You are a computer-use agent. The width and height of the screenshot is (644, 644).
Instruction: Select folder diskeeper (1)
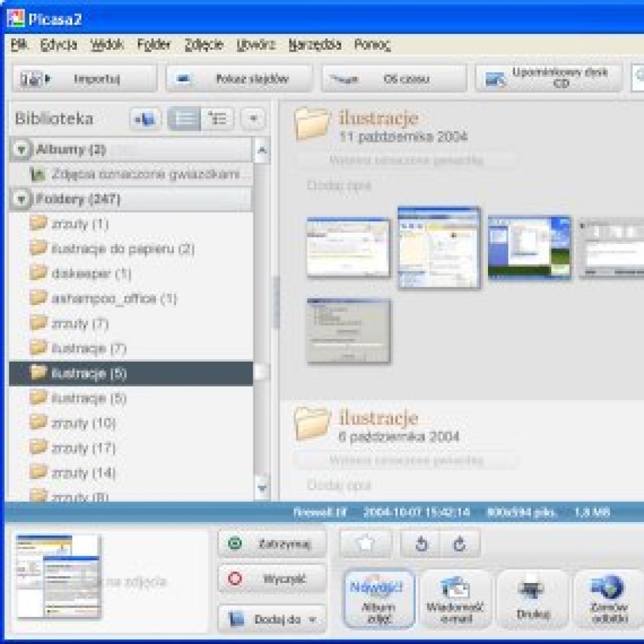(x=131, y=274)
